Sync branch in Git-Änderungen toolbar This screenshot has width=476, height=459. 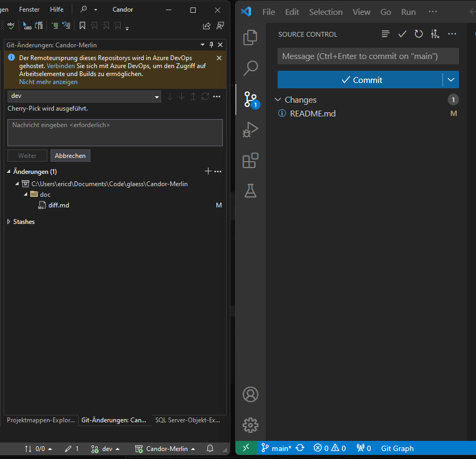click(x=205, y=97)
